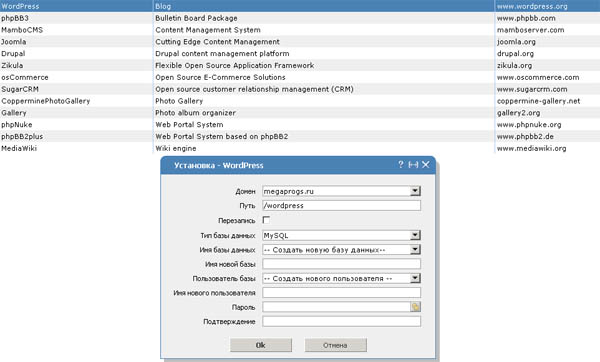This screenshot has height=362, width=600.
Task: Click the Имя нового пользователя field
Action: point(341,293)
